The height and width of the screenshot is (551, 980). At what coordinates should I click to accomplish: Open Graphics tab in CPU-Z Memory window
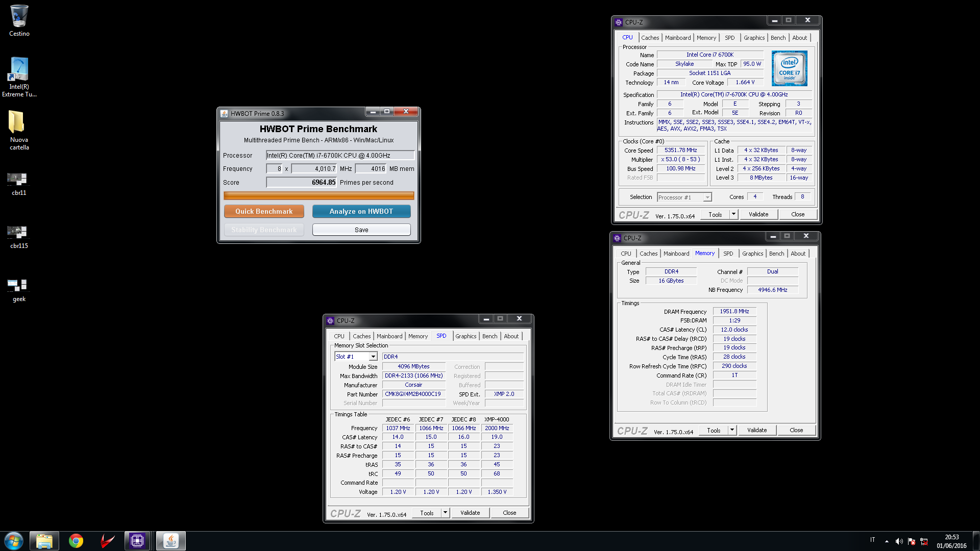pyautogui.click(x=752, y=254)
